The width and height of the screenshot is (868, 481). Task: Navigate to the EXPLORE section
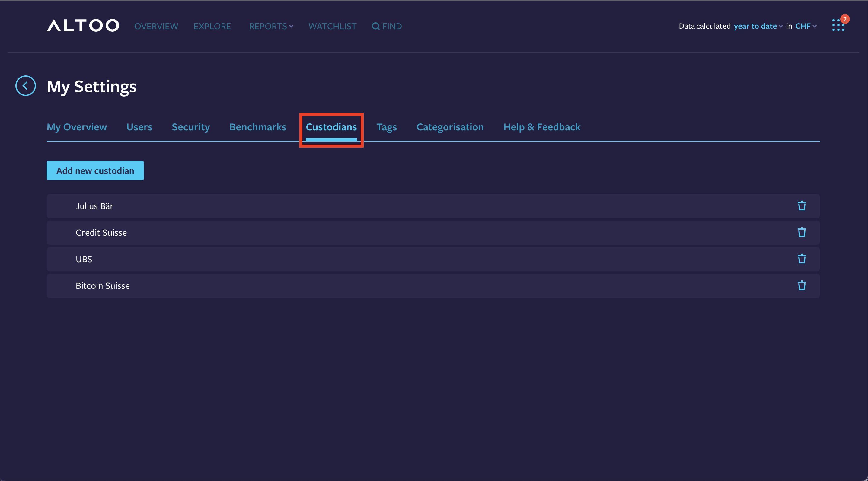point(212,26)
